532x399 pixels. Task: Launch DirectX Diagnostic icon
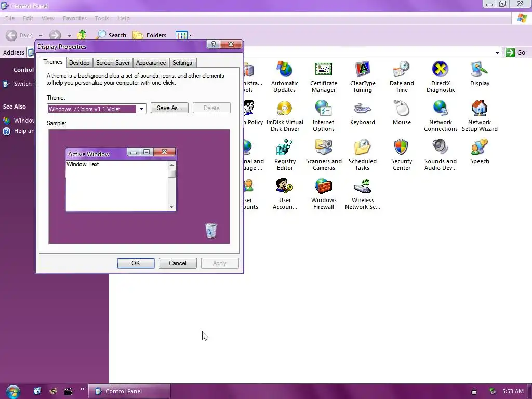441,77
